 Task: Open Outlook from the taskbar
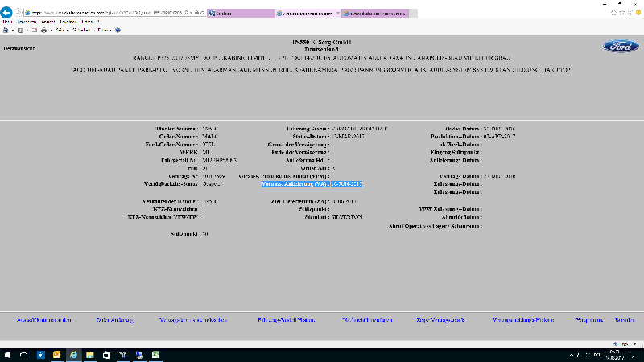pos(56,355)
